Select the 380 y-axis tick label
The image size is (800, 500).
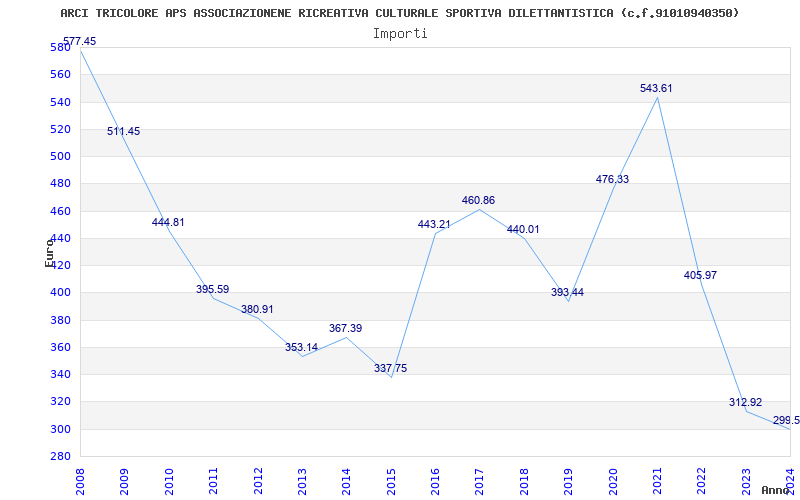60,320
